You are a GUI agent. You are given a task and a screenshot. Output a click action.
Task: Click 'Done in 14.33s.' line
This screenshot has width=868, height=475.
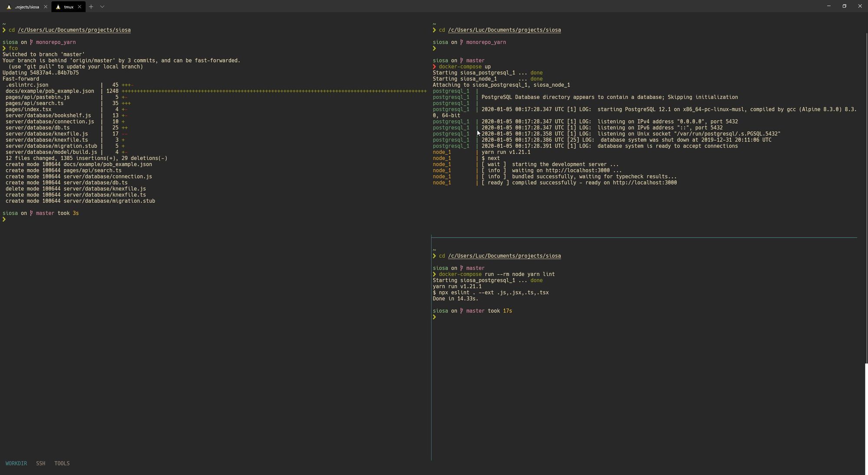455,299
